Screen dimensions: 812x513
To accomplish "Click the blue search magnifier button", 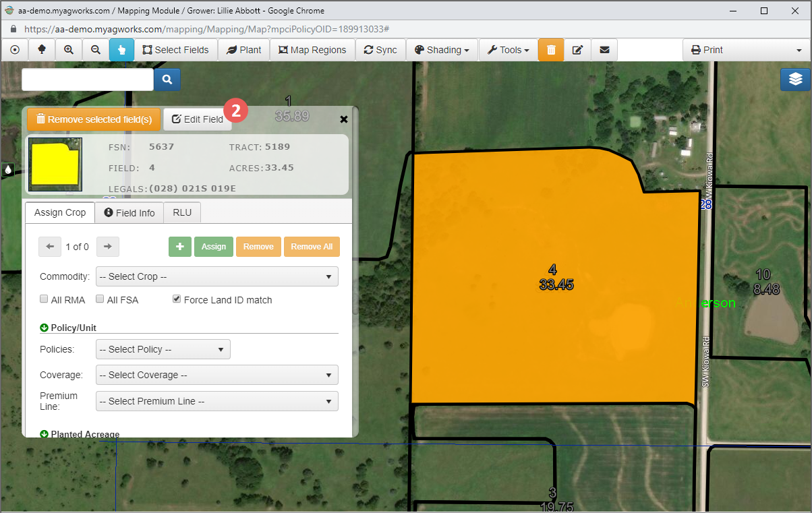I will point(167,80).
